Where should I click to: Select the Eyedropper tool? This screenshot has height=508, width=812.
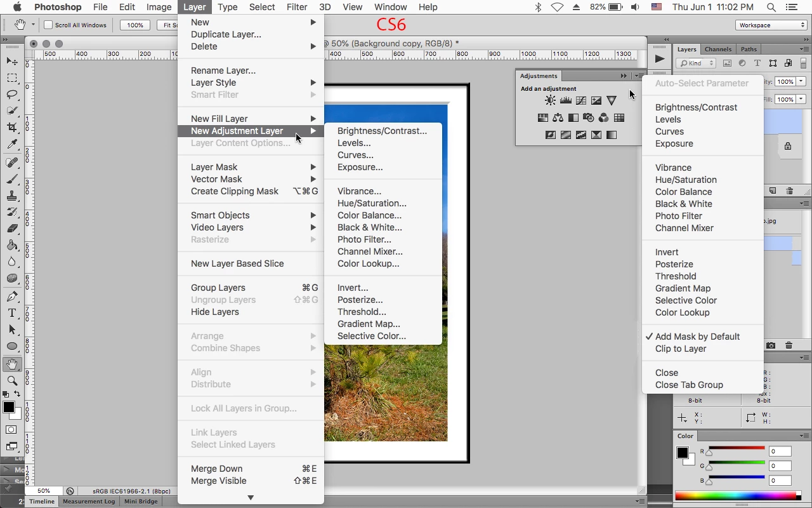click(12, 145)
